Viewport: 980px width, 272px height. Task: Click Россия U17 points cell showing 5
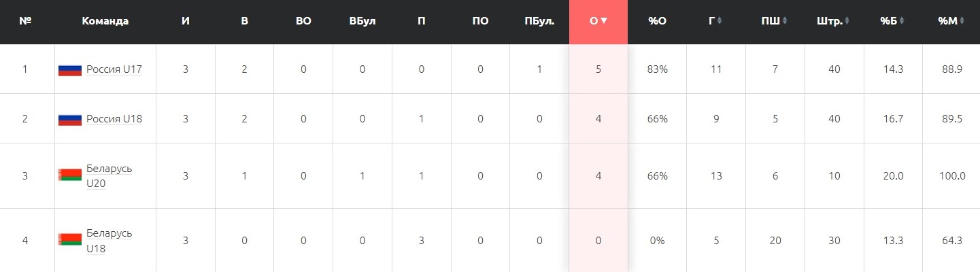click(598, 69)
